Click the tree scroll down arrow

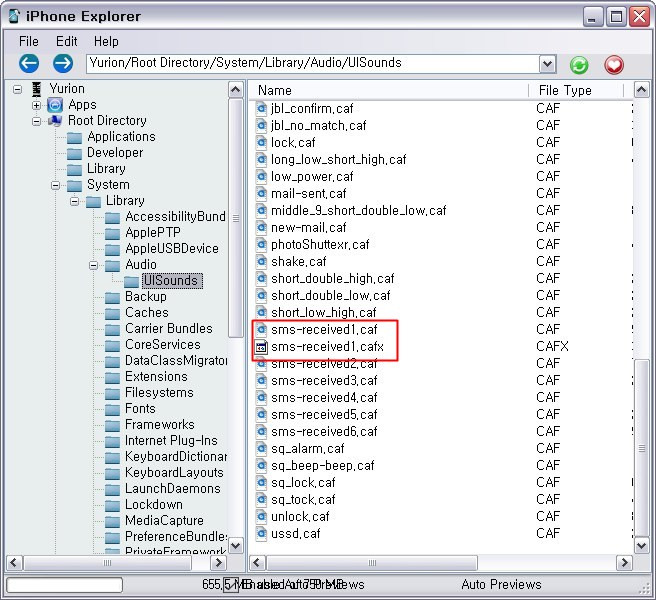(x=236, y=546)
